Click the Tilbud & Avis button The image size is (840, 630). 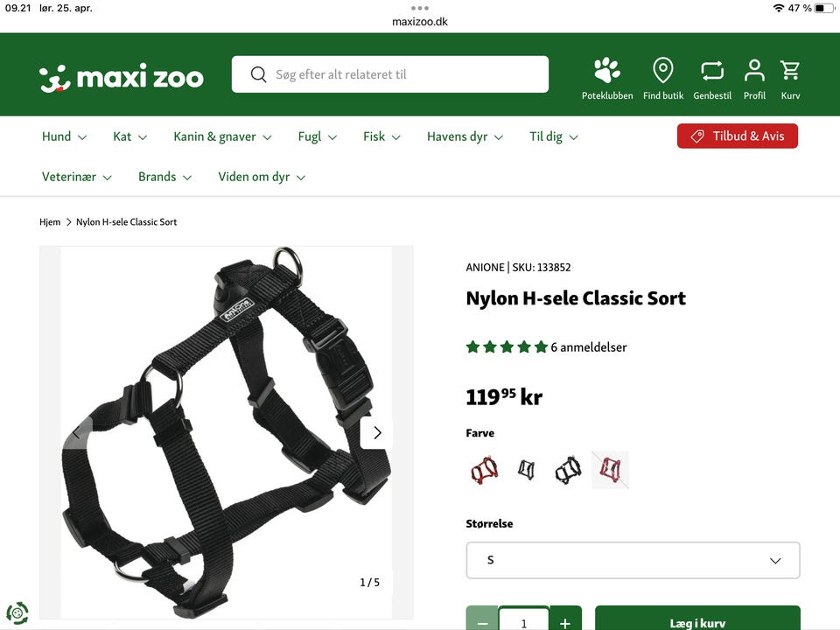click(x=737, y=136)
